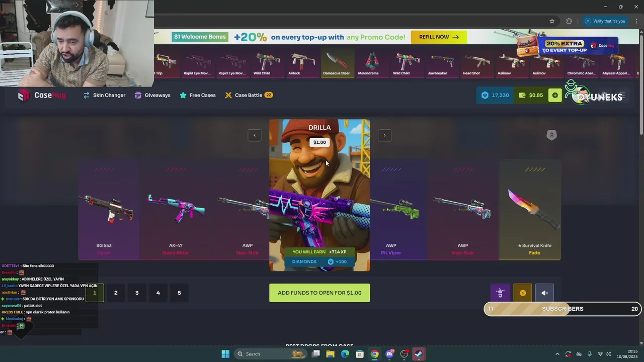Open the volume speaker tray icon
The height and width of the screenshot is (362, 644).
[608, 354]
